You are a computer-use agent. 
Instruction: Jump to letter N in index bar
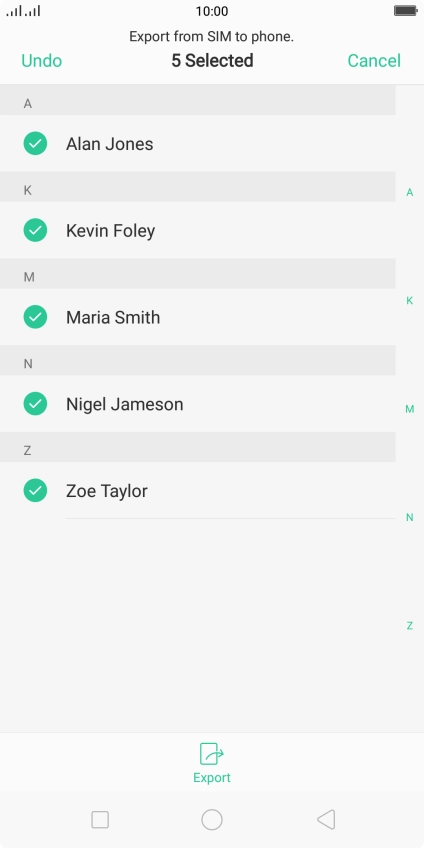410,518
